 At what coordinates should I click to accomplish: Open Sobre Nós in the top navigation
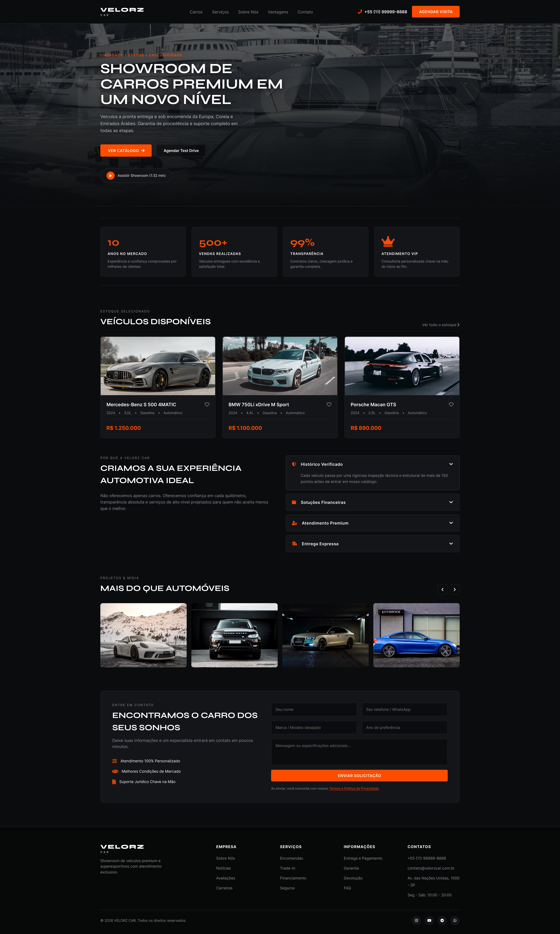click(x=248, y=12)
